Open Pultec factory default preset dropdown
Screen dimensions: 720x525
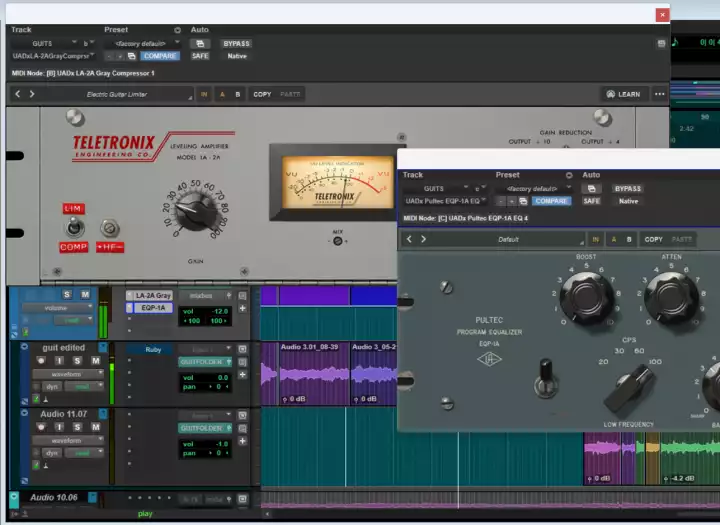click(534, 189)
